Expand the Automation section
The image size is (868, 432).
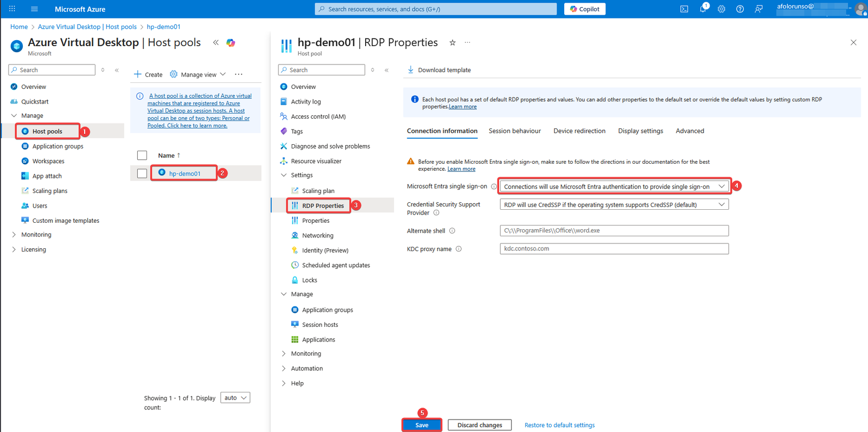(x=307, y=369)
